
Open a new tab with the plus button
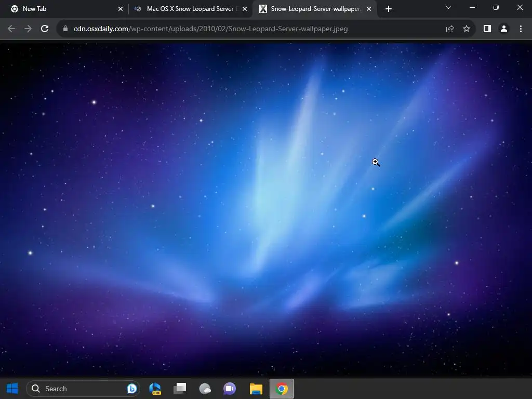389,9
